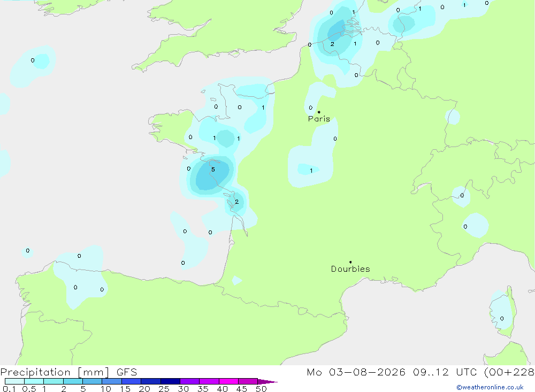Screen dimensions: 535x392
Task: Click the Paris location dot marker
Action: pyautogui.click(x=319, y=112)
